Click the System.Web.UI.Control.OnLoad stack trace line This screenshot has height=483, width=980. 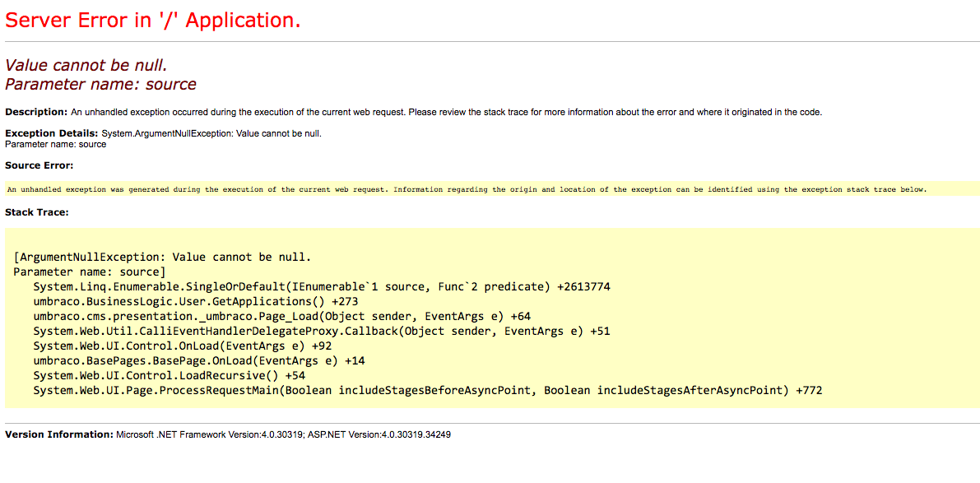point(182,346)
